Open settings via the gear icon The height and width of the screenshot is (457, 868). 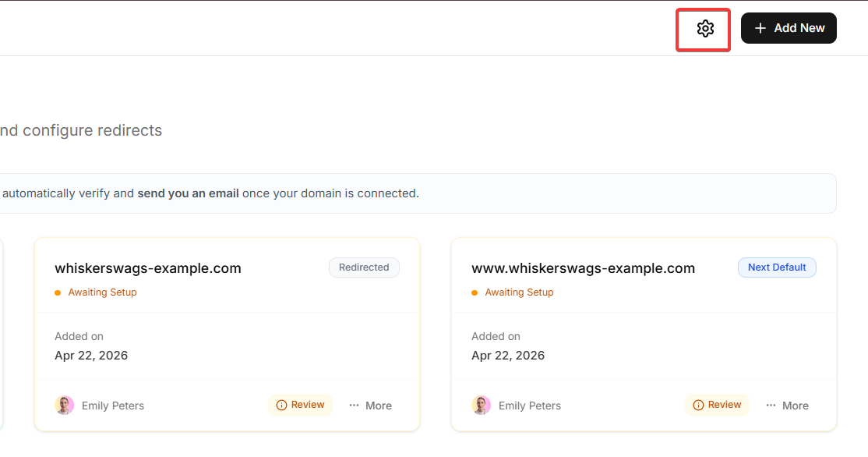(x=705, y=29)
